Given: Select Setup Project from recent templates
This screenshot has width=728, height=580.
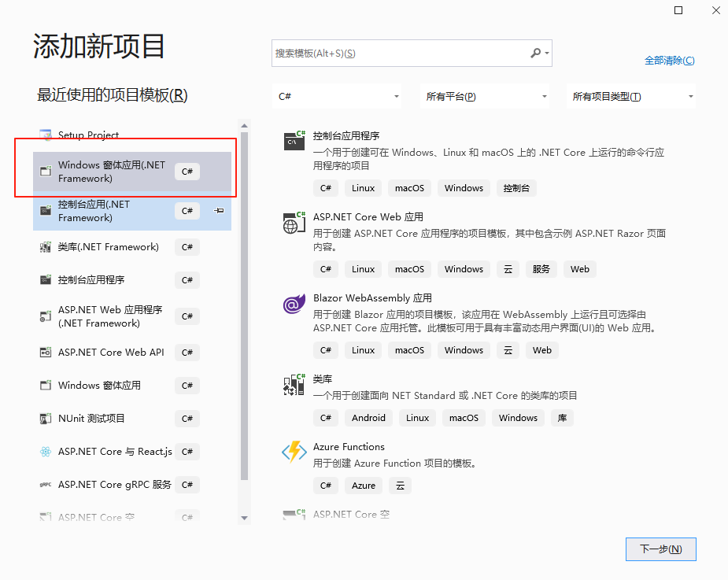Looking at the screenshot, I should [132, 135].
